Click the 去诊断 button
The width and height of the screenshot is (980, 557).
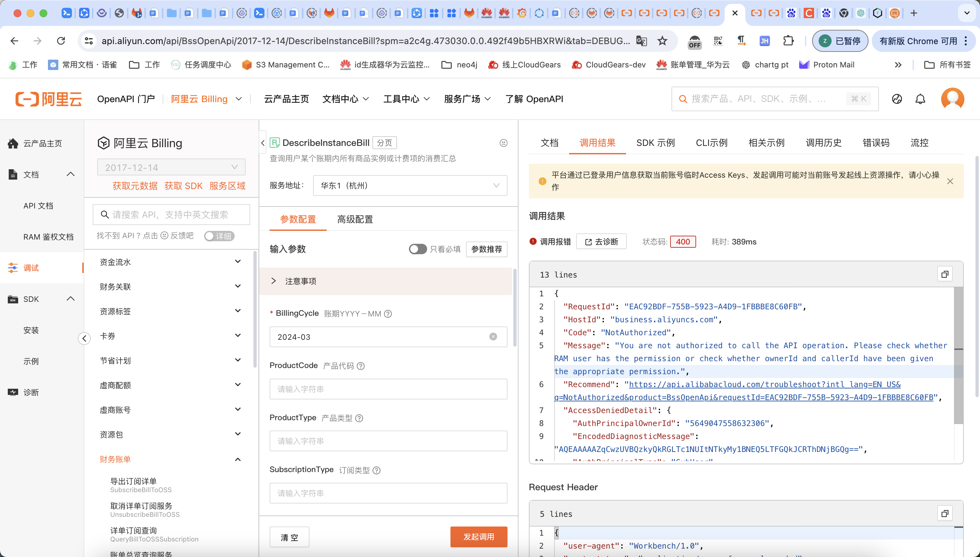pos(601,242)
